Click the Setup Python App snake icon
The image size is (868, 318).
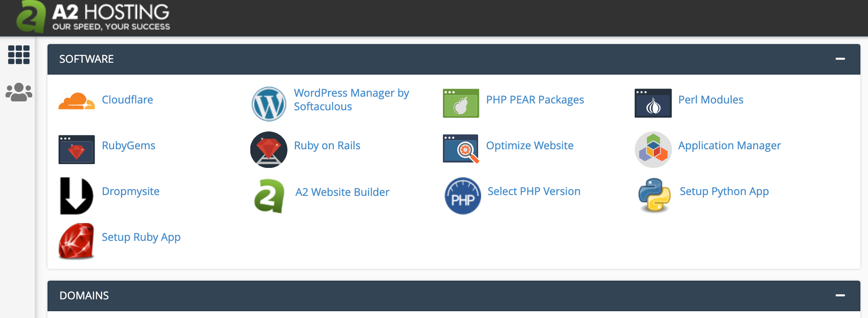tap(654, 195)
